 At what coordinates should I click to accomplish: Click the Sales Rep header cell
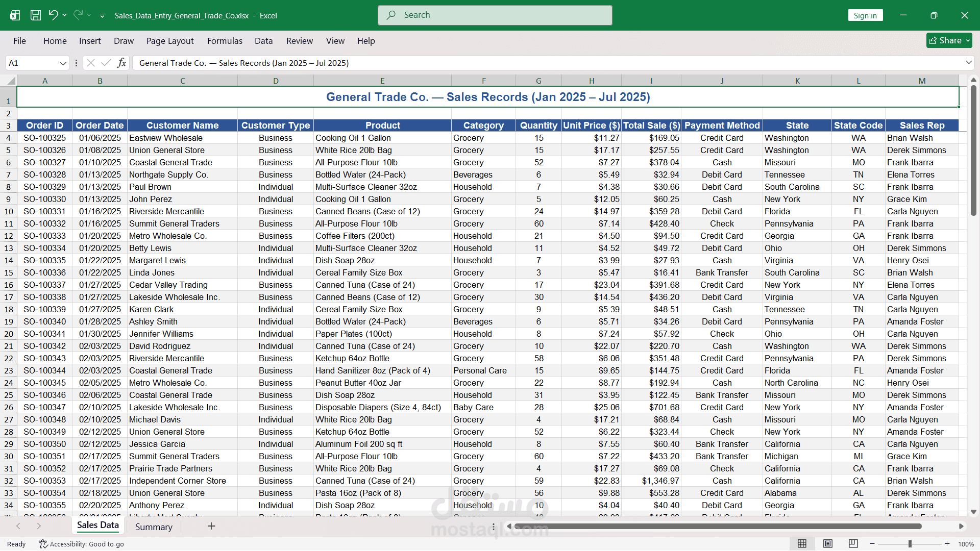coord(922,126)
